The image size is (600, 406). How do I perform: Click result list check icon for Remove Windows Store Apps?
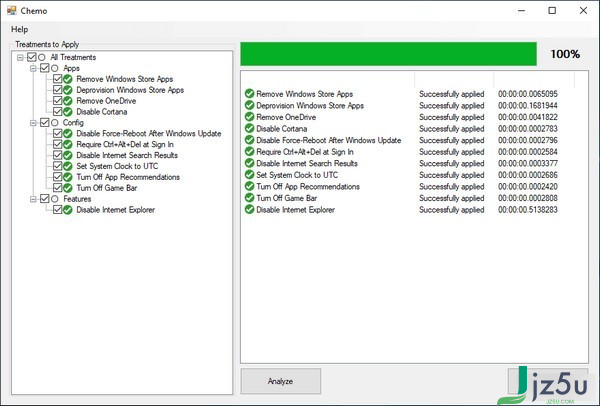(249, 94)
